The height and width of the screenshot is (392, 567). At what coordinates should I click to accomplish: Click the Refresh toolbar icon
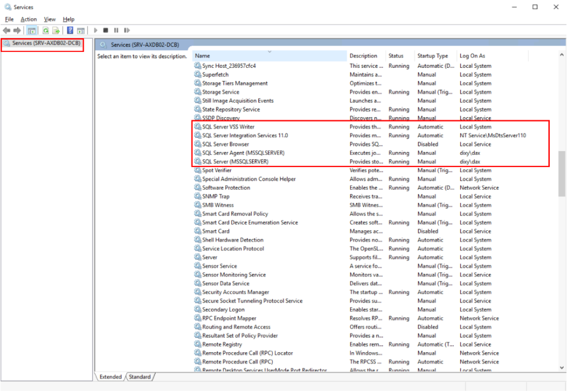click(45, 30)
